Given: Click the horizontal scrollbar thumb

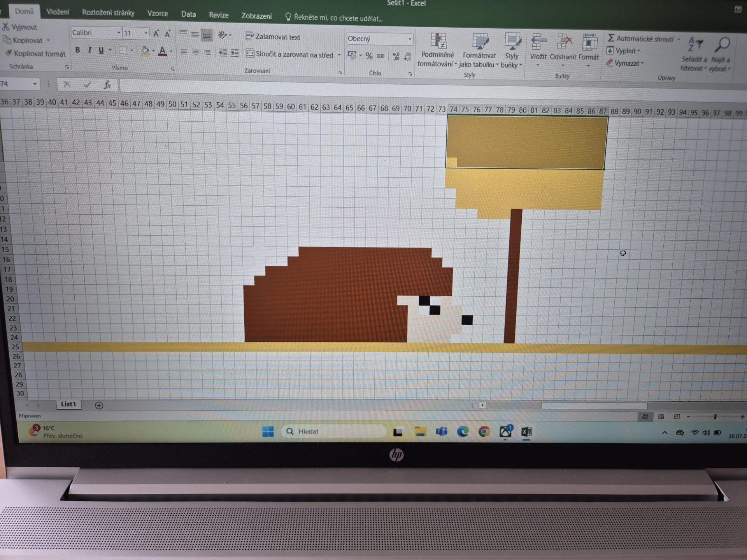Looking at the screenshot, I should coord(594,406).
